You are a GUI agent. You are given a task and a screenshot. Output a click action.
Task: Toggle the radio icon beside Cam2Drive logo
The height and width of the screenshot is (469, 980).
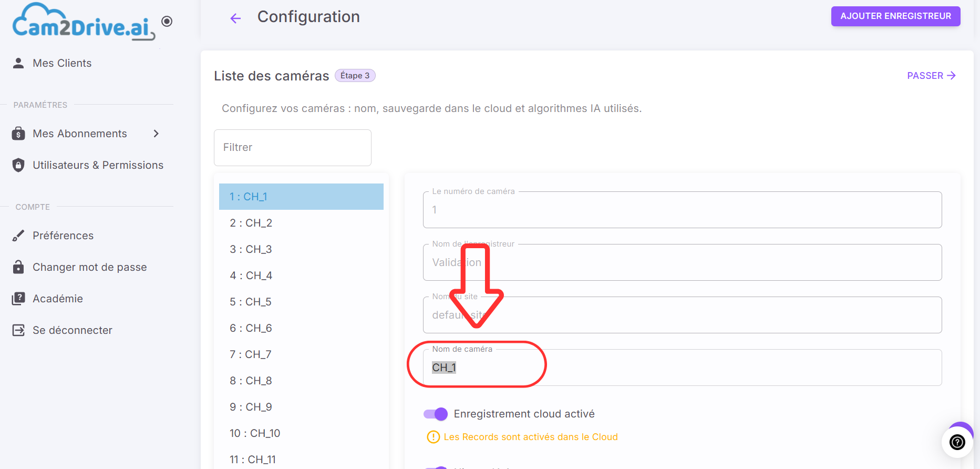(x=167, y=21)
